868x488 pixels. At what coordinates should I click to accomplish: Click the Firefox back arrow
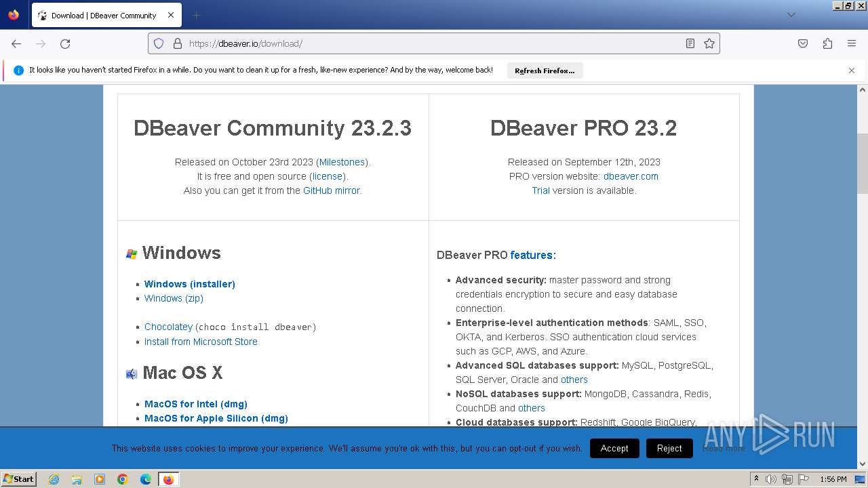click(16, 43)
